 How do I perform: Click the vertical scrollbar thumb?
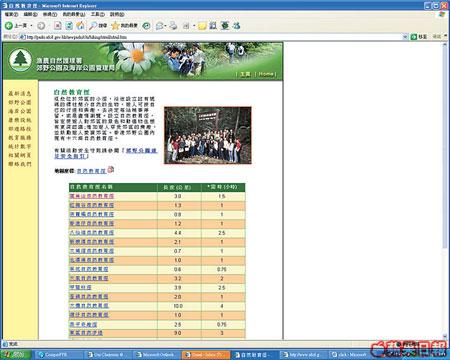click(x=444, y=147)
